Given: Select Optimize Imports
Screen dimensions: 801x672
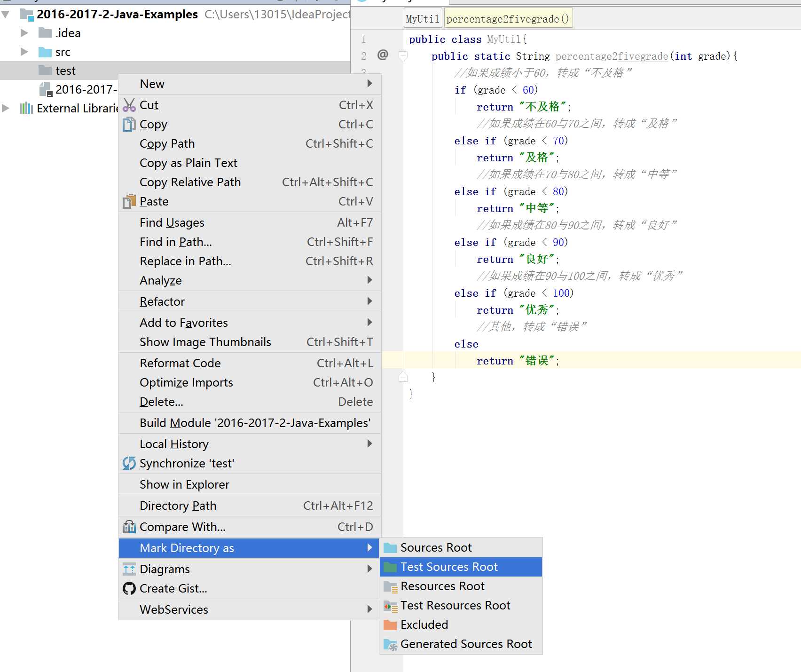Looking at the screenshot, I should click(250, 382).
